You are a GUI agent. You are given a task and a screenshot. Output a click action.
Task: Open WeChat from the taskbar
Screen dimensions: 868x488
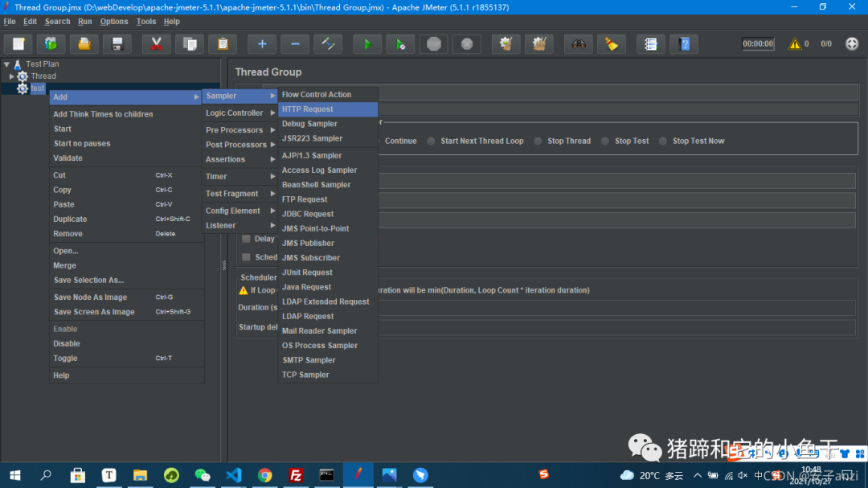click(203, 474)
